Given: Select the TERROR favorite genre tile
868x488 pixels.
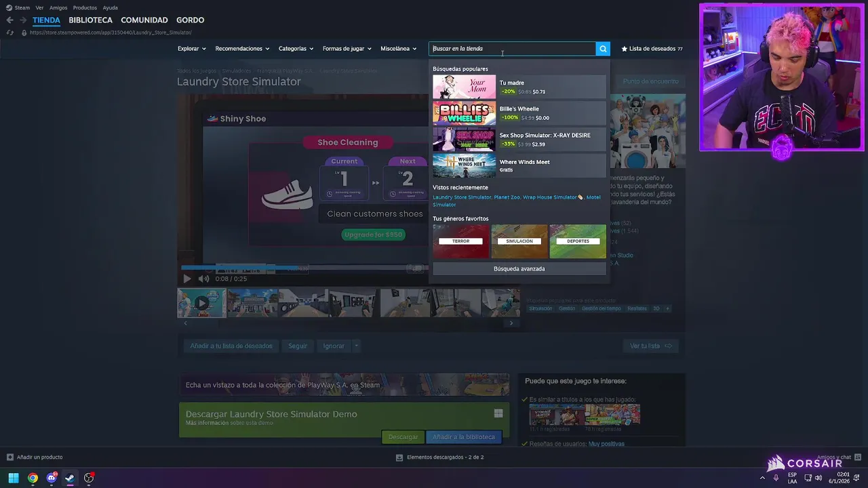Looking at the screenshot, I should tap(461, 241).
